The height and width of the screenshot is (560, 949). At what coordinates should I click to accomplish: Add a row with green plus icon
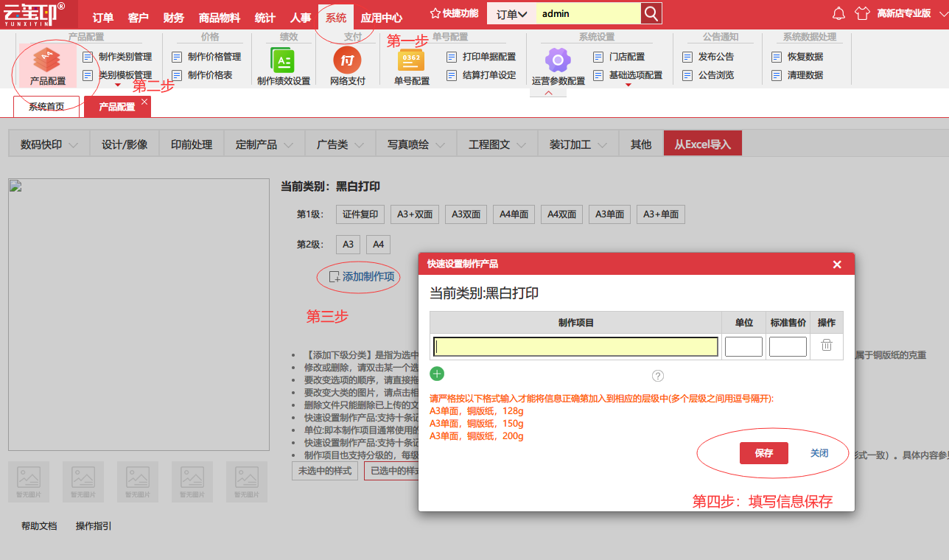click(437, 374)
